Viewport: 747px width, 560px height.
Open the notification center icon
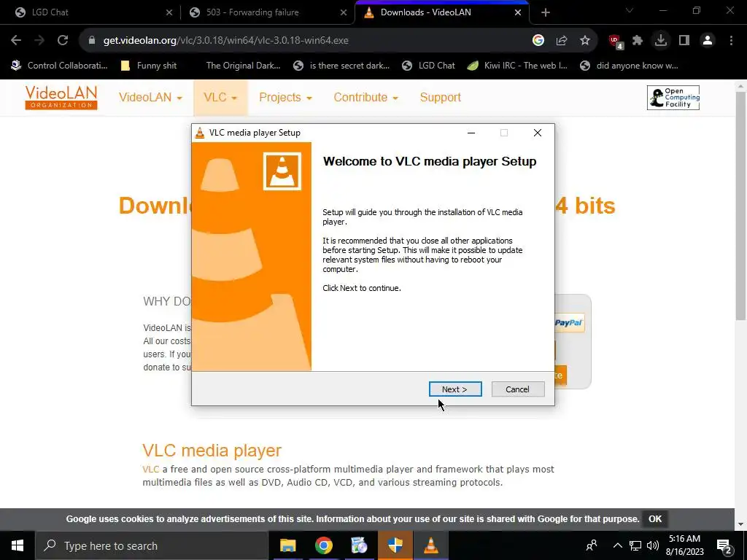pyautogui.click(x=724, y=545)
